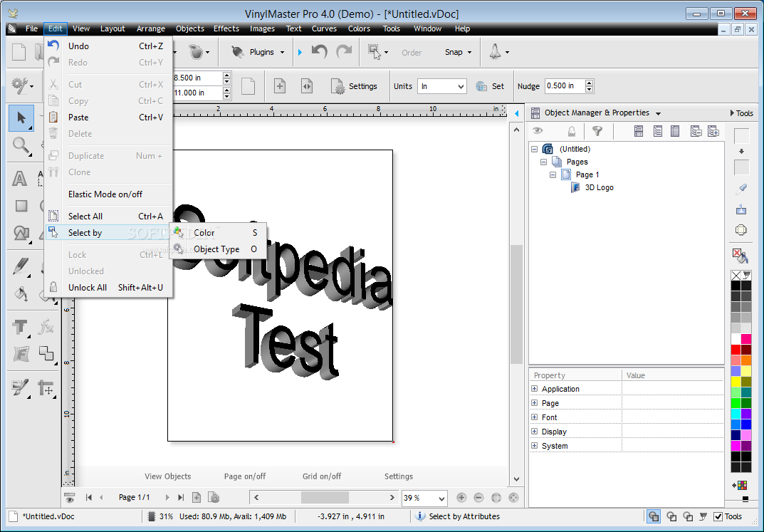Screen dimensions: 764x532
Task: Select the paint bucket fill tool
Action: (21, 293)
